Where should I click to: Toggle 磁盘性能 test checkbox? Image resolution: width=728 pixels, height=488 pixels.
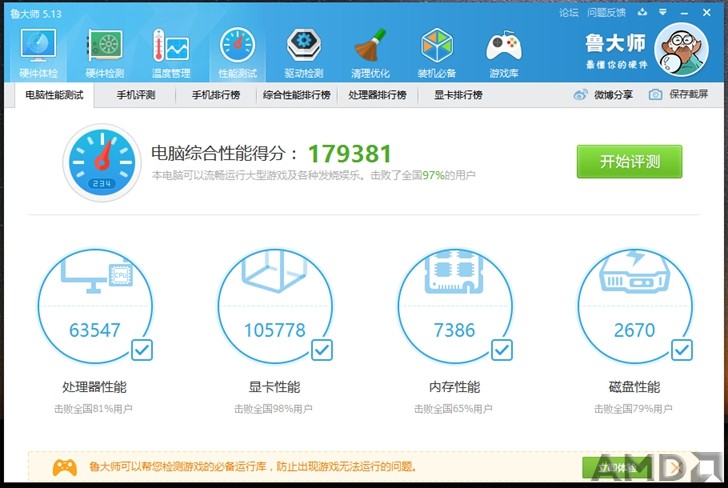point(682,350)
